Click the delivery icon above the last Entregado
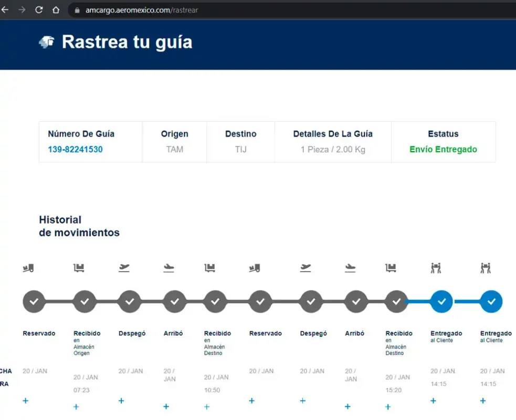This screenshot has height=420, width=516. (x=486, y=268)
